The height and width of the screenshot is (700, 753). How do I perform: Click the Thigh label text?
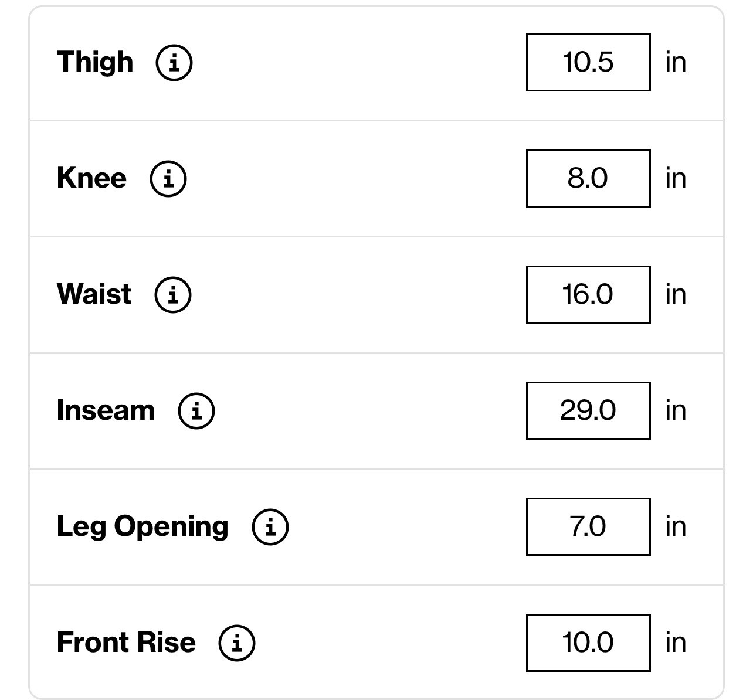click(x=95, y=62)
